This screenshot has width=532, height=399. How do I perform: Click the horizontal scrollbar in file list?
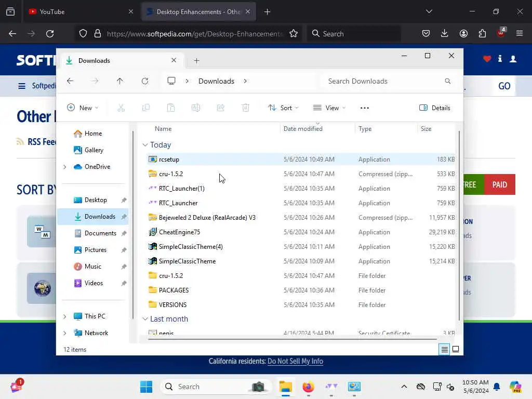(x=292, y=339)
